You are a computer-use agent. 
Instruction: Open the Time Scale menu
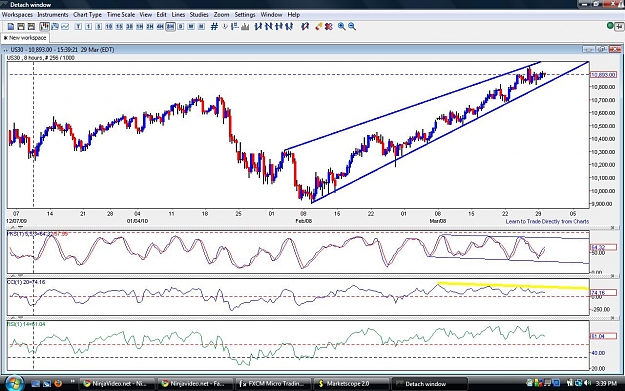click(121, 15)
